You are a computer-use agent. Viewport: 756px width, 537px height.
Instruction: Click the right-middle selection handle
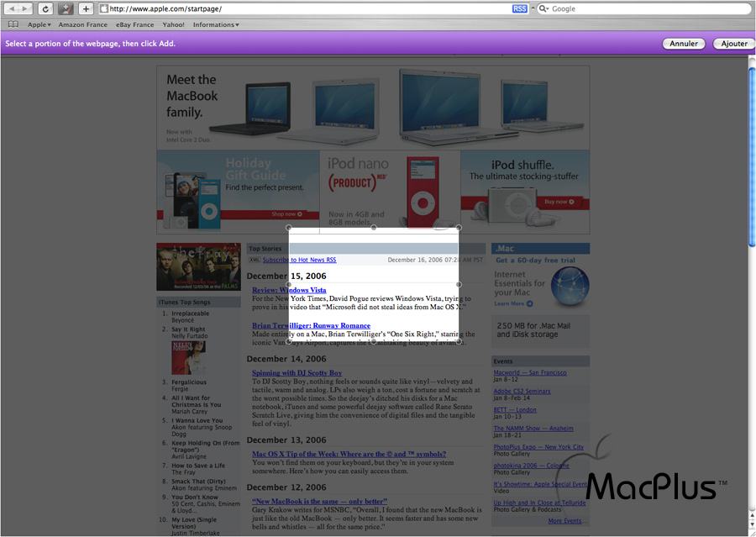pyautogui.click(x=459, y=285)
